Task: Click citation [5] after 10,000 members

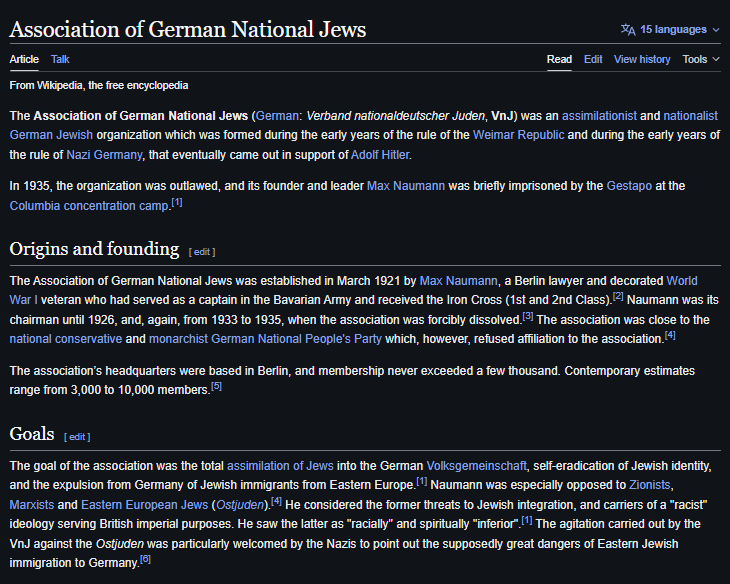Action: coord(216,387)
